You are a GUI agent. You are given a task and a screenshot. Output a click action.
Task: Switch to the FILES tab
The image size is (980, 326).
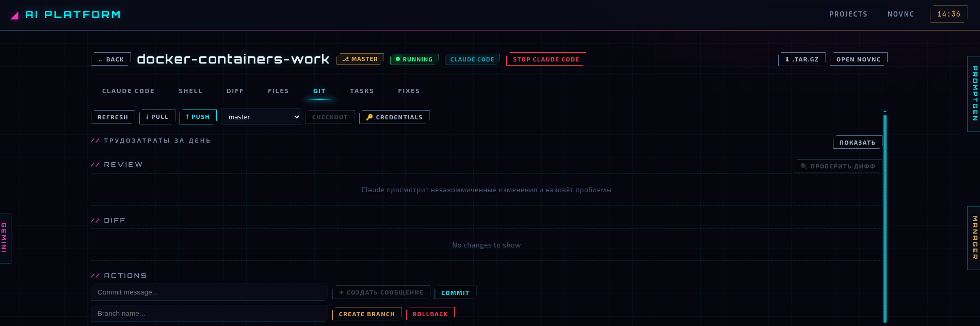(278, 91)
